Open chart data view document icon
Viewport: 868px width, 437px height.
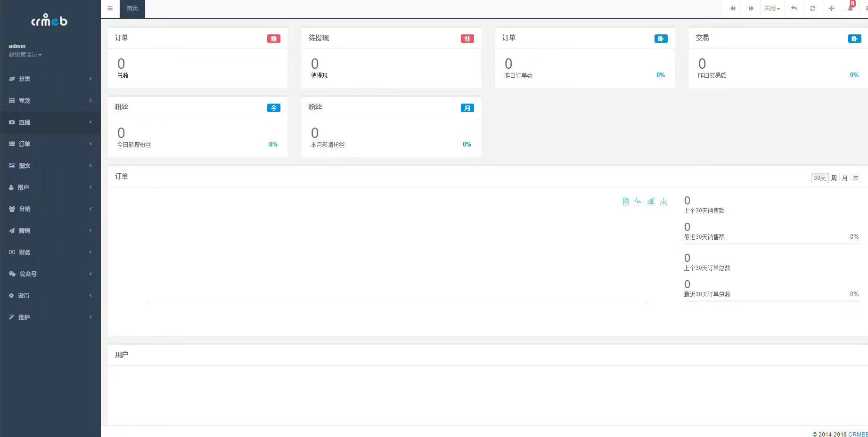click(x=625, y=202)
